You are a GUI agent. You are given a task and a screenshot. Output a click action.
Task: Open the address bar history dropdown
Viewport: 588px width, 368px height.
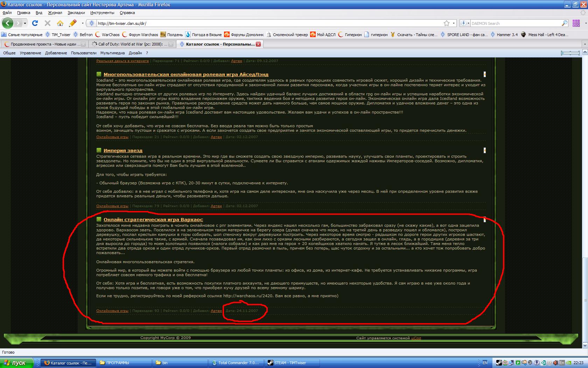click(x=454, y=23)
